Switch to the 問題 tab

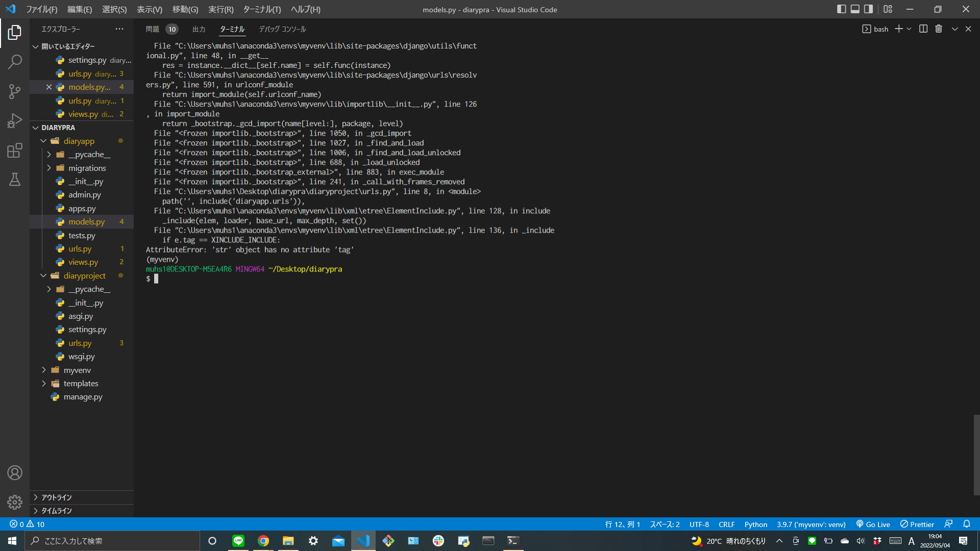(152, 29)
